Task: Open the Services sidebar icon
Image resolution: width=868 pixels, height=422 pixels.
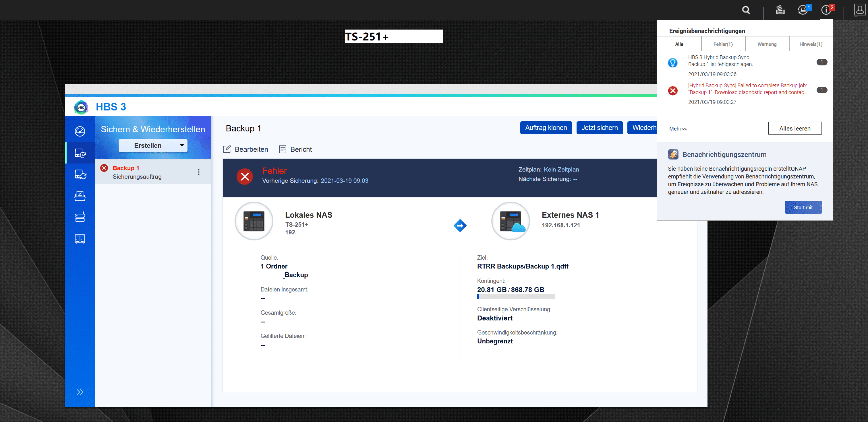Action: (80, 196)
